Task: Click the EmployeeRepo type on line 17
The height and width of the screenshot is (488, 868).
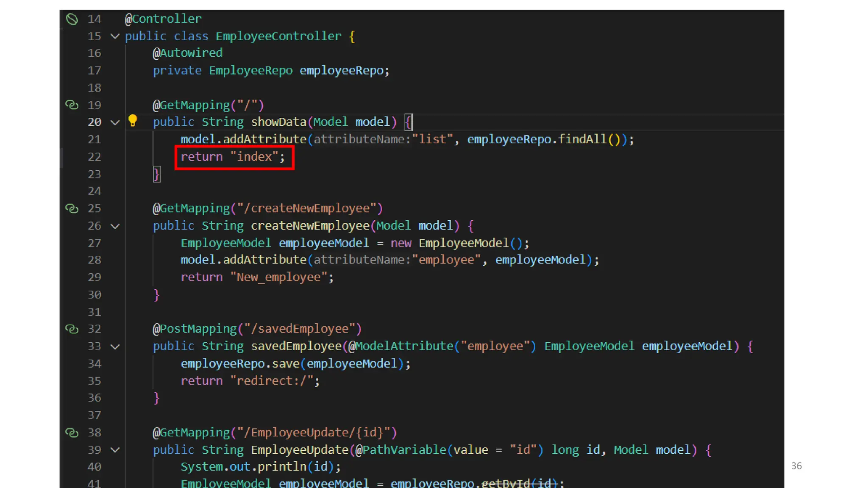Action: (250, 70)
